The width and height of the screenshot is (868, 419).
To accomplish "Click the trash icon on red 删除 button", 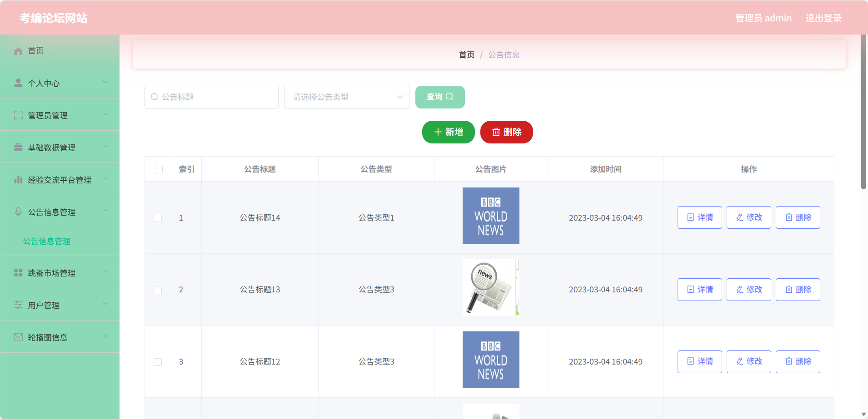I will (496, 132).
